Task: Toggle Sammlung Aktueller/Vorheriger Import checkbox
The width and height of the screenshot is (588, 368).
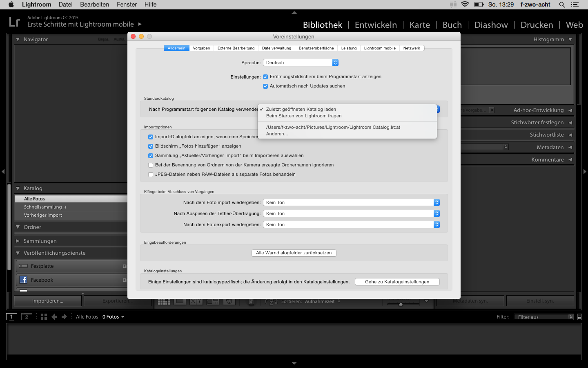Action: tap(151, 156)
